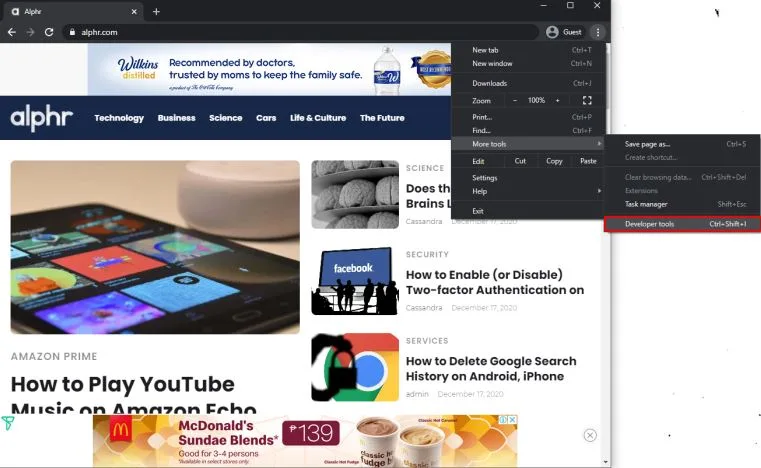Increase zoom with the plus button
The height and width of the screenshot is (468, 761).
558,100
